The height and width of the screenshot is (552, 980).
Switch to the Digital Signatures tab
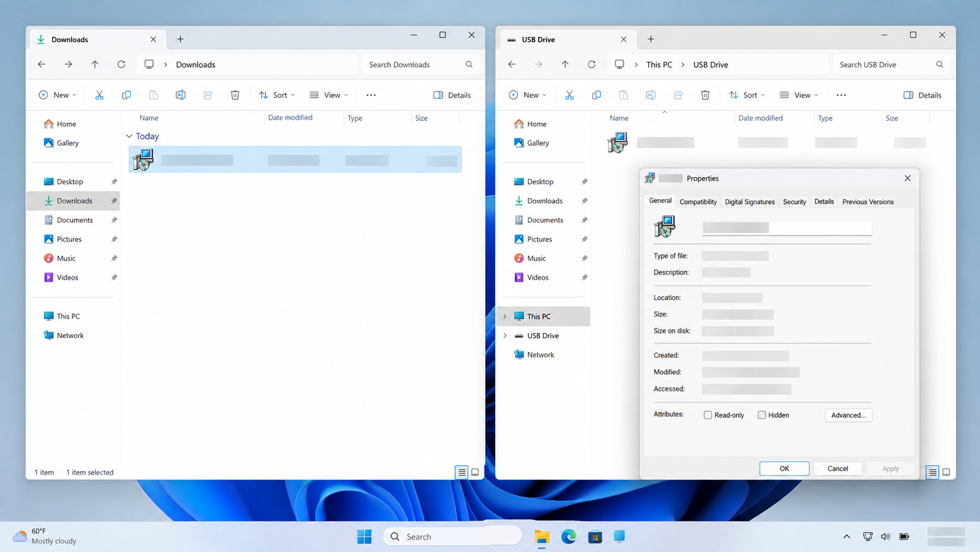point(750,202)
